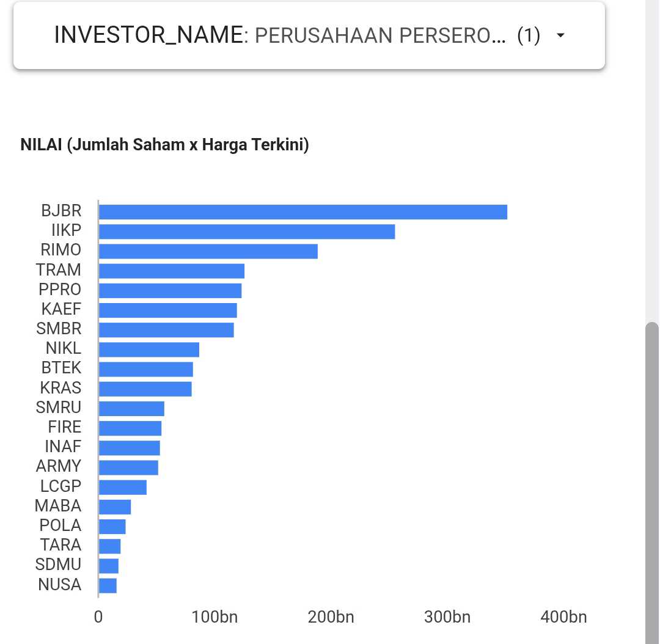Click the INVESTOR_NAME filter label text
660x644 pixels.
pos(148,36)
